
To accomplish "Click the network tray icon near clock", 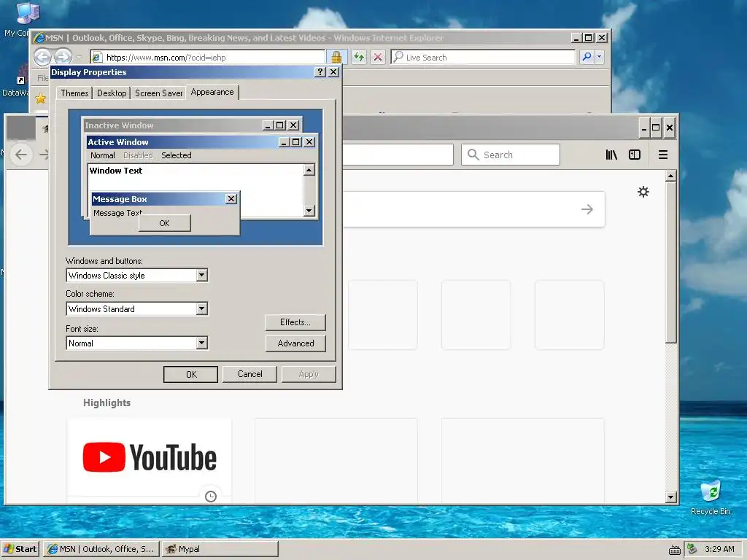I will (692, 549).
